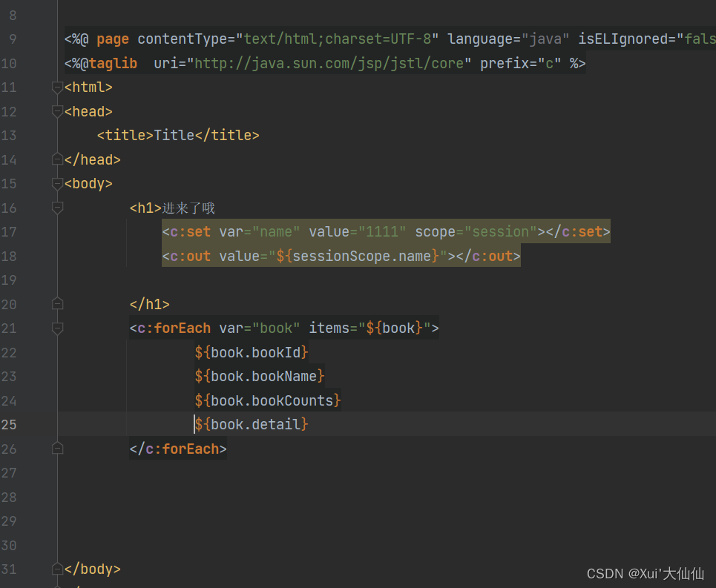Click line number 25 in gutter
Viewport: 716px width, 588px height.
pos(9,425)
